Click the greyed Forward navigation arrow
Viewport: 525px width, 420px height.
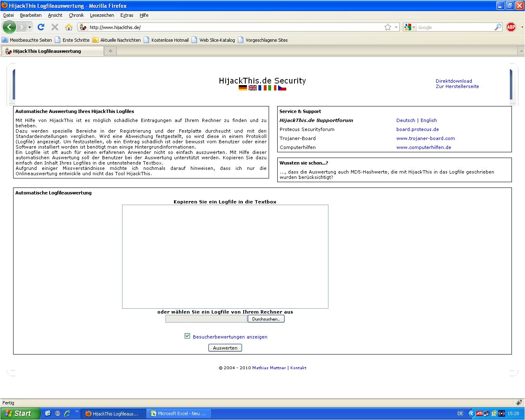click(x=21, y=27)
